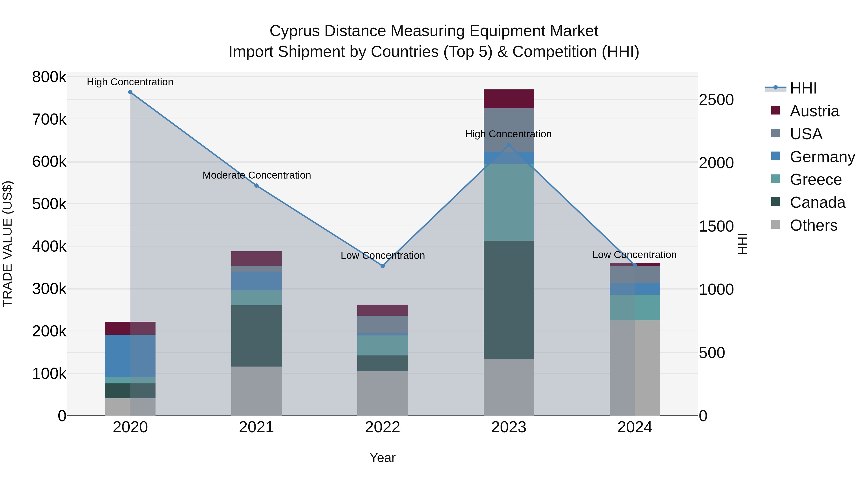Screen dimensions: 868x488
Task: Click the '2500' HHI axis tick label
Action: click(x=716, y=100)
